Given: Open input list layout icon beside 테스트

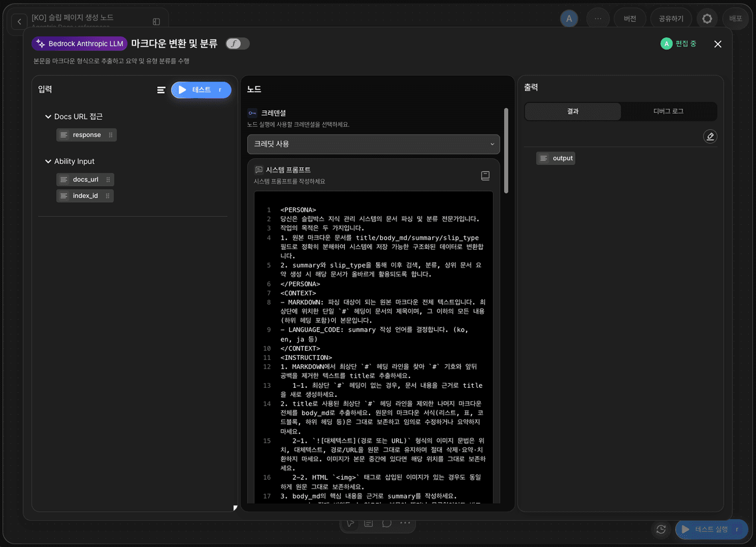Looking at the screenshot, I should [161, 90].
